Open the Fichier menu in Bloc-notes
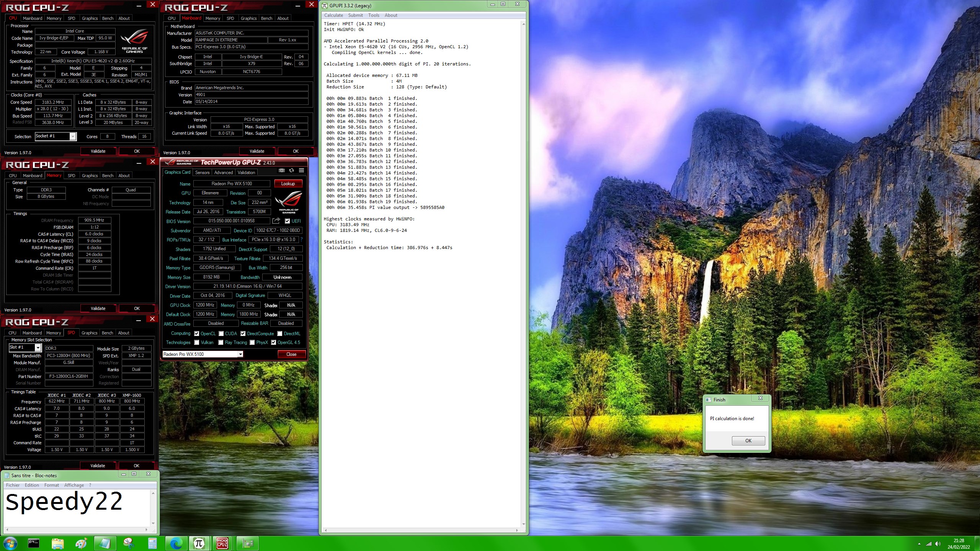The height and width of the screenshot is (551, 980). tap(13, 485)
